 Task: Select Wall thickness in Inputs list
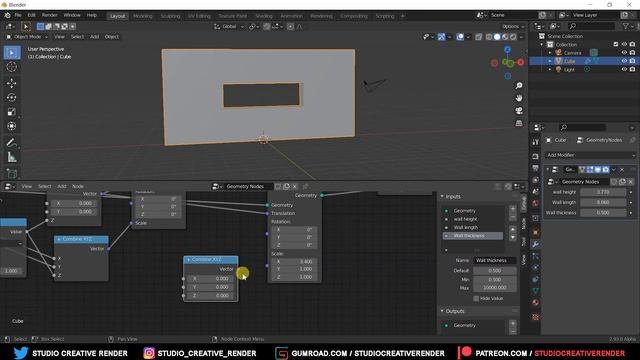pos(473,236)
